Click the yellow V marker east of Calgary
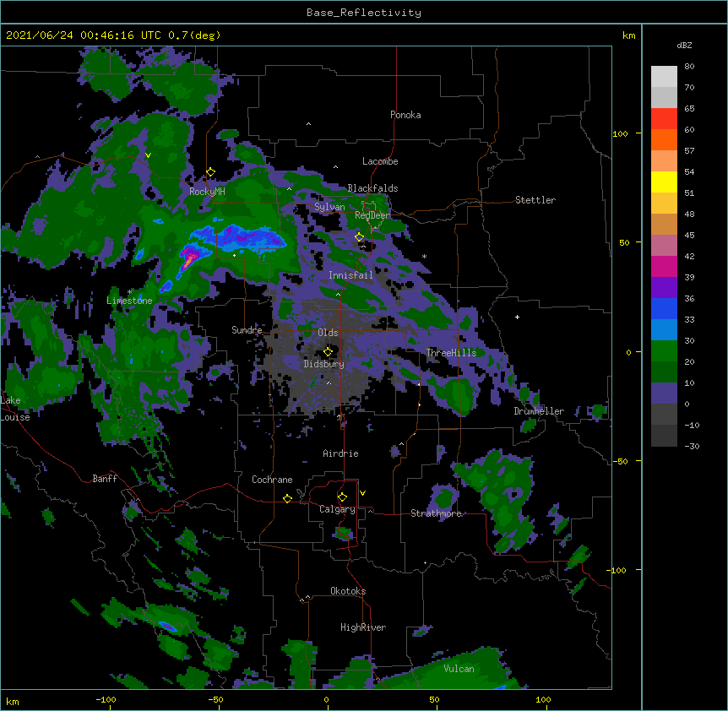The image size is (728, 711). (362, 493)
